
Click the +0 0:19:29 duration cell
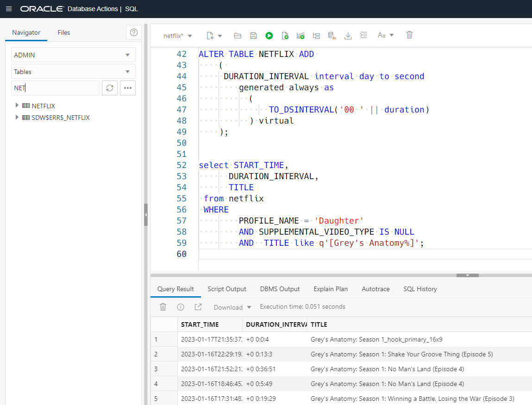[x=275, y=399]
